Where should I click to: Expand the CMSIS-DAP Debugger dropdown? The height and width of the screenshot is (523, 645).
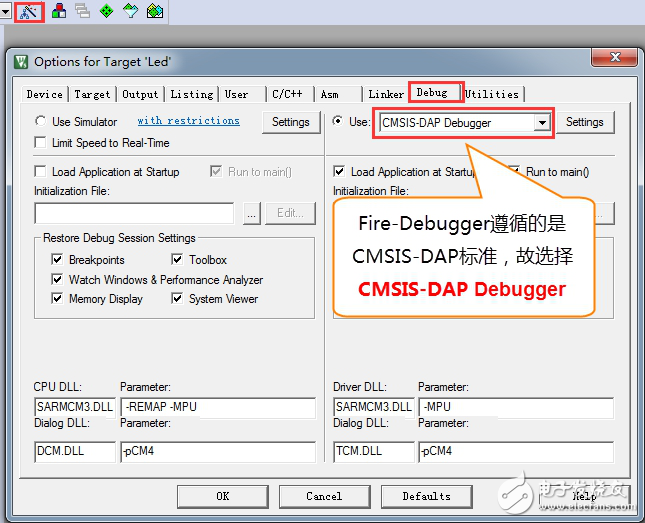point(542,123)
